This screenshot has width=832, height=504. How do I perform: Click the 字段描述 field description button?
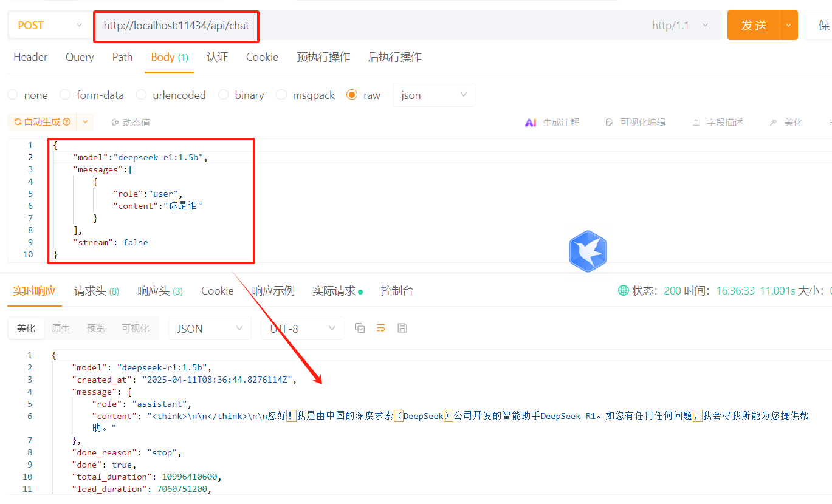click(718, 122)
